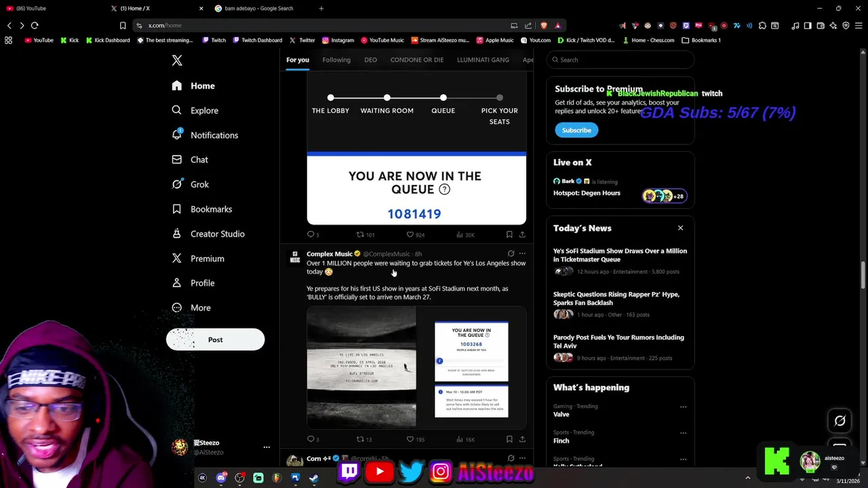The width and height of the screenshot is (868, 488).
Task: Share the Complex Music post
Action: pos(522,439)
